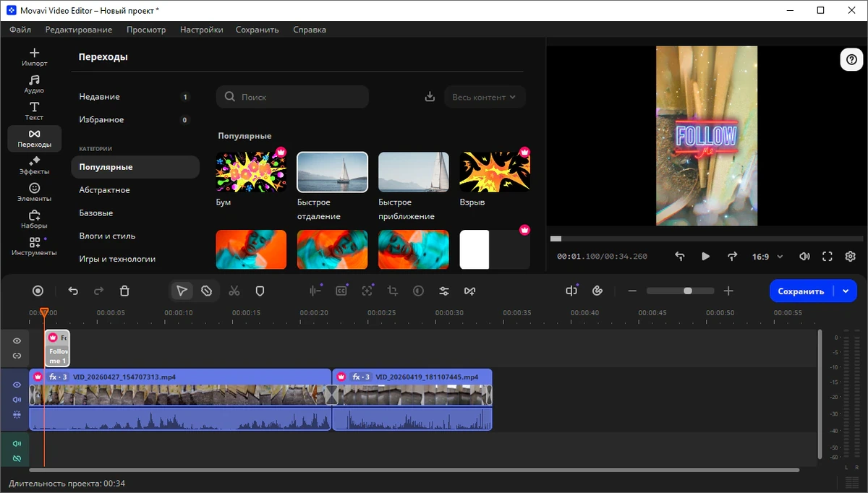Redo the last undone action
Image resolution: width=868 pixels, height=493 pixels.
[x=99, y=291]
